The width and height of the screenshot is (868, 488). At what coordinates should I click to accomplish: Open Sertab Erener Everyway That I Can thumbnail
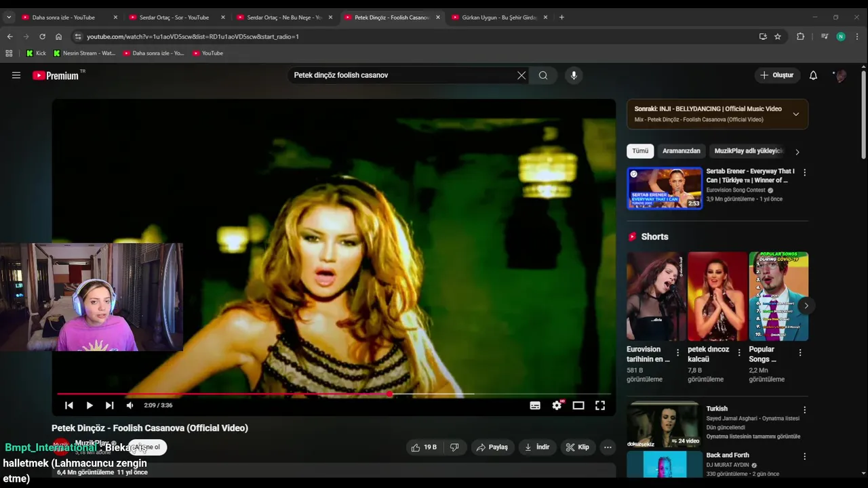(x=665, y=188)
